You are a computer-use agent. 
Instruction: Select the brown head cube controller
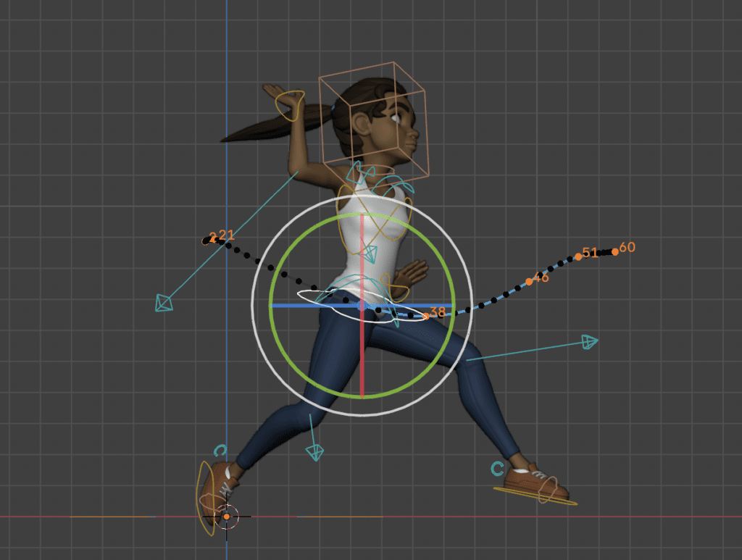coord(374,123)
